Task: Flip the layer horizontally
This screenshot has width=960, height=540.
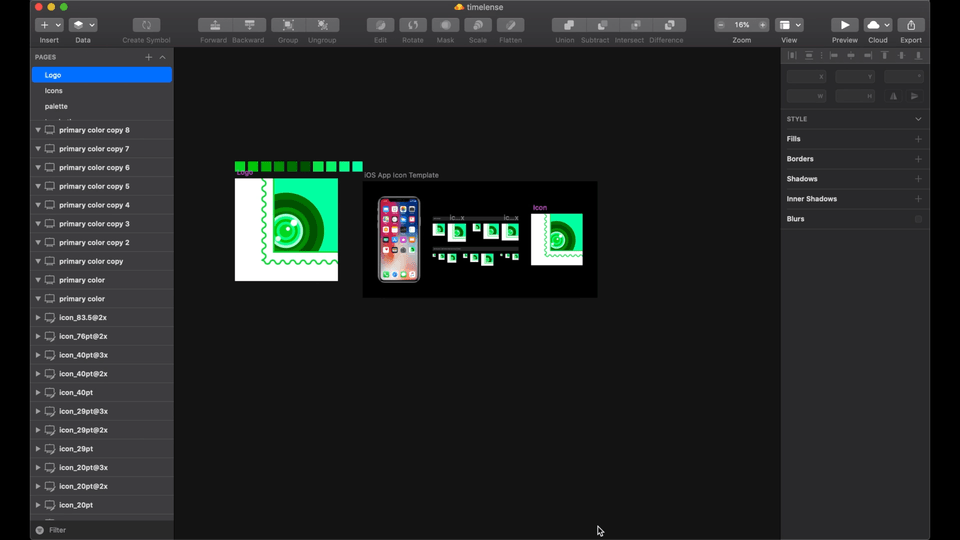Action: click(x=894, y=96)
